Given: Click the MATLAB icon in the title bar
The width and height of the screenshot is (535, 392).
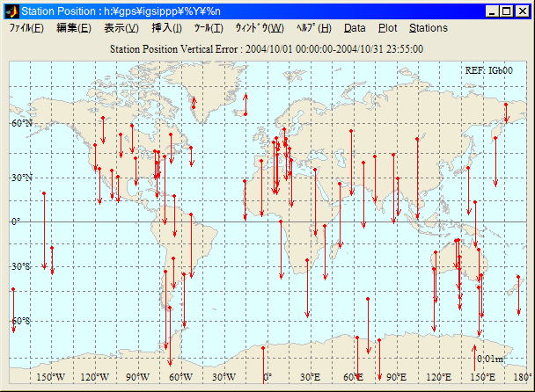Looking at the screenshot, I should pos(11,11).
